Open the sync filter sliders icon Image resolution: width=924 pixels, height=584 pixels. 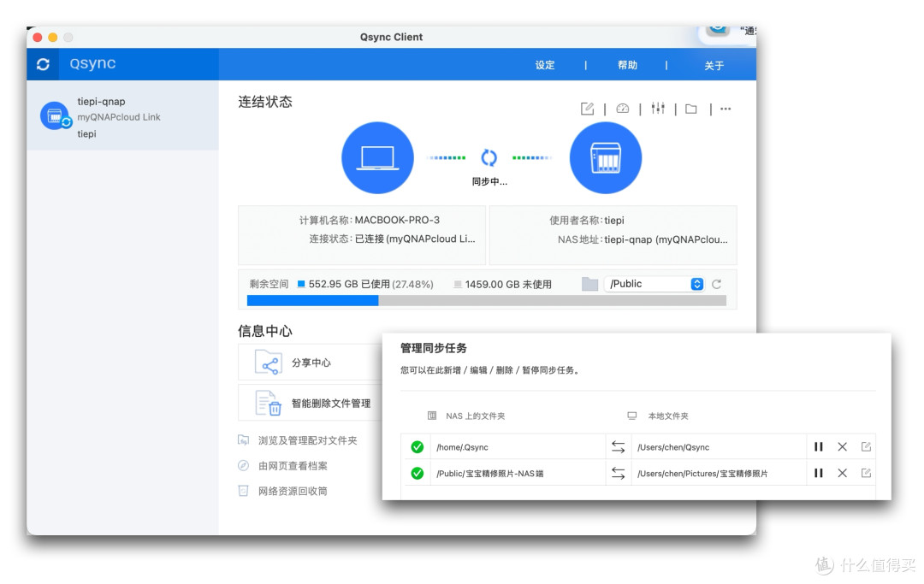click(658, 108)
